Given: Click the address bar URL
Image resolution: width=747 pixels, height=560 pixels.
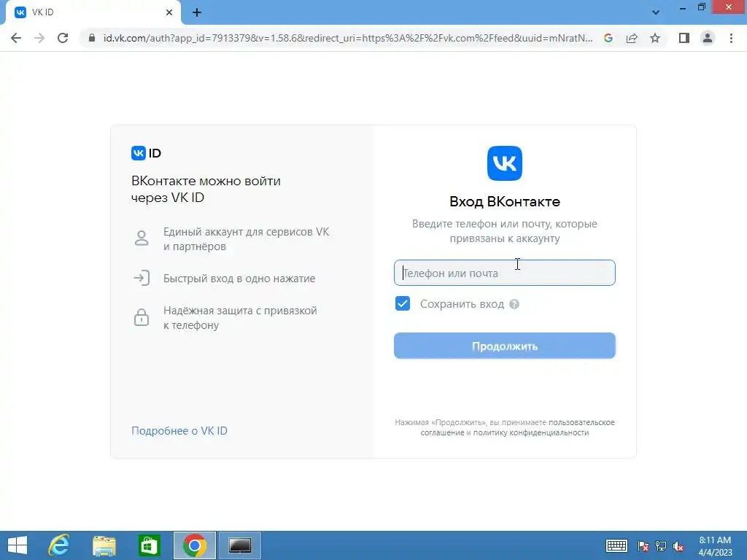Looking at the screenshot, I should [x=348, y=38].
